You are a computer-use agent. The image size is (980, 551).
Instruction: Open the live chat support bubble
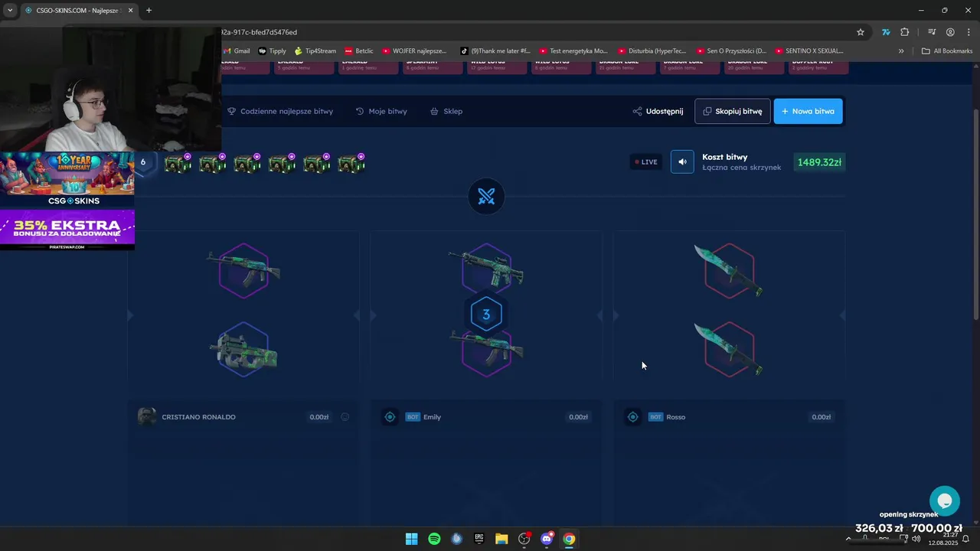[x=945, y=501]
